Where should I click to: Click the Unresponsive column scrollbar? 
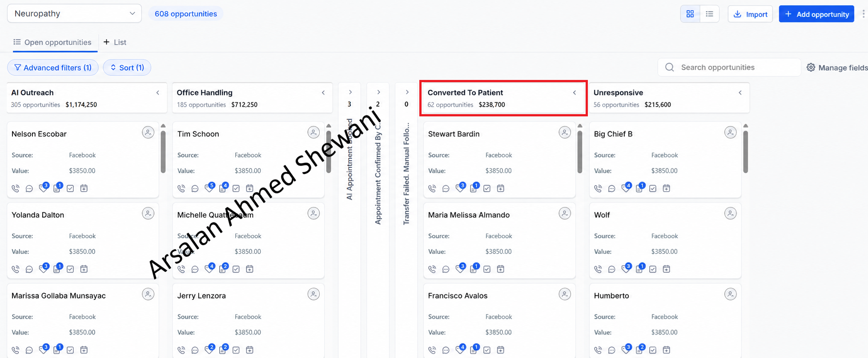point(746,151)
